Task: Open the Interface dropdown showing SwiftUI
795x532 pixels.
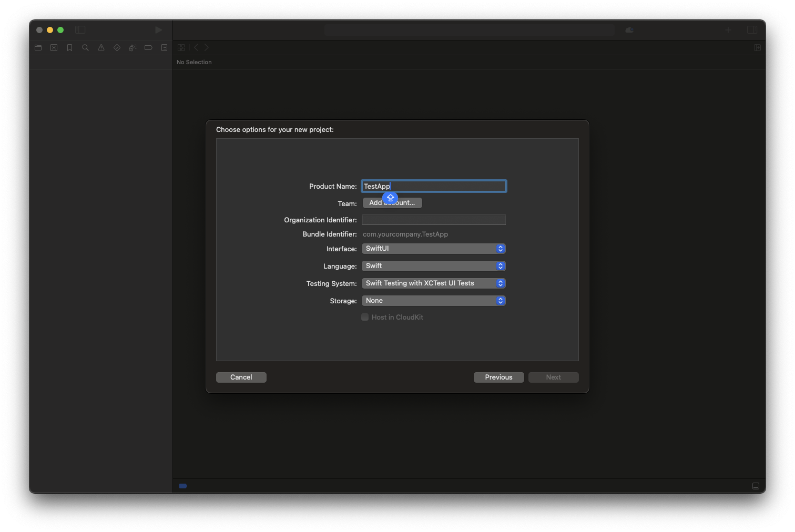Action: tap(433, 248)
